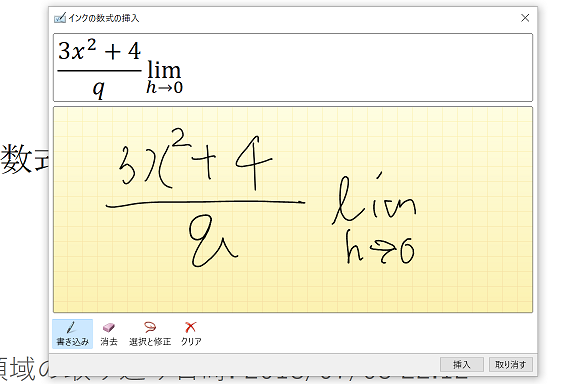The image size is (576, 384).
Task: Close the ink equation dialog
Action: coord(525,18)
